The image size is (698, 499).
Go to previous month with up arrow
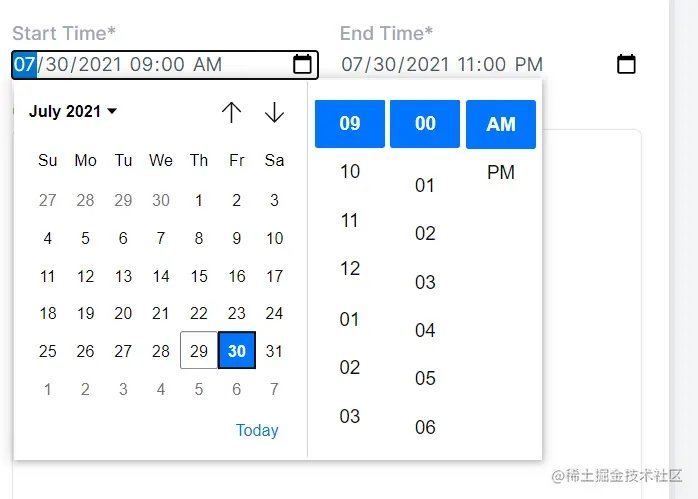(x=232, y=112)
